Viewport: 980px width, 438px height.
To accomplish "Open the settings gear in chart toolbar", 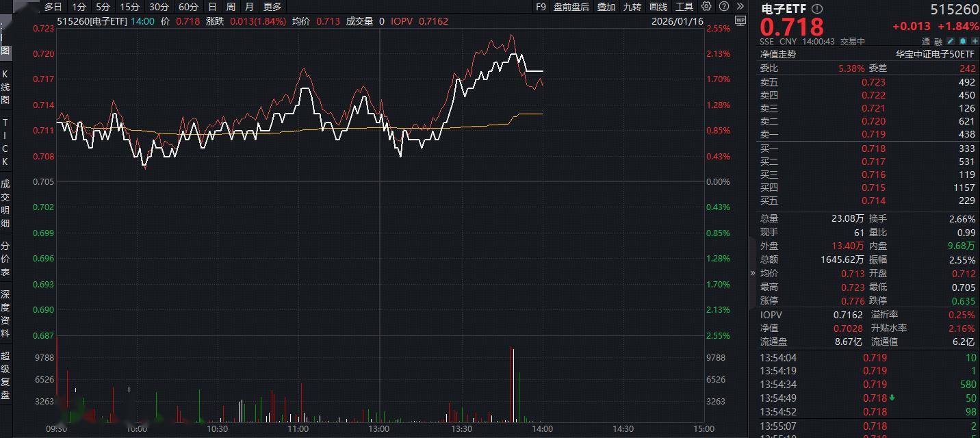I will [x=706, y=7].
